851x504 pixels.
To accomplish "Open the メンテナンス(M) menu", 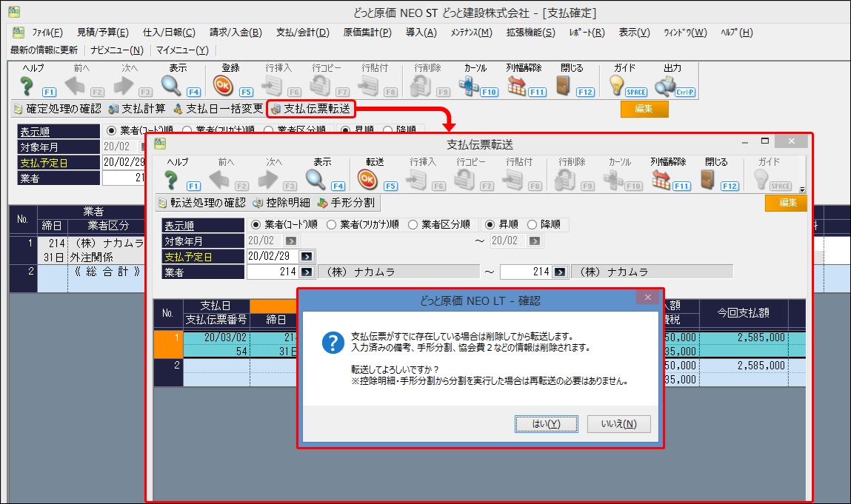I will [x=471, y=33].
